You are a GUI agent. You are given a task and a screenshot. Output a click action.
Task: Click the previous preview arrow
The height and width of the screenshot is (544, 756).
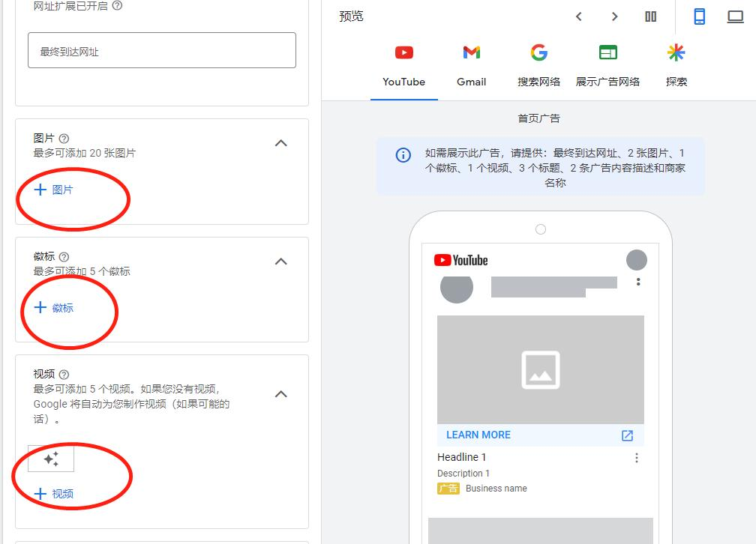click(x=579, y=16)
